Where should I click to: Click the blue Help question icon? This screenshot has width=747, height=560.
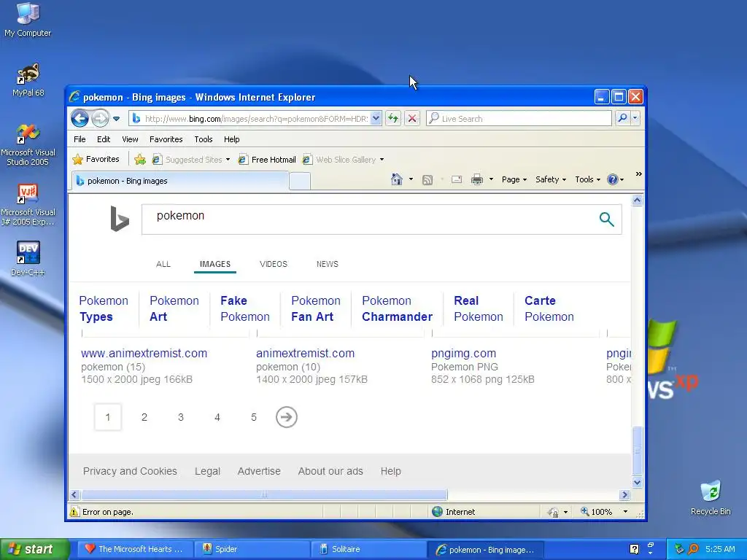613,179
